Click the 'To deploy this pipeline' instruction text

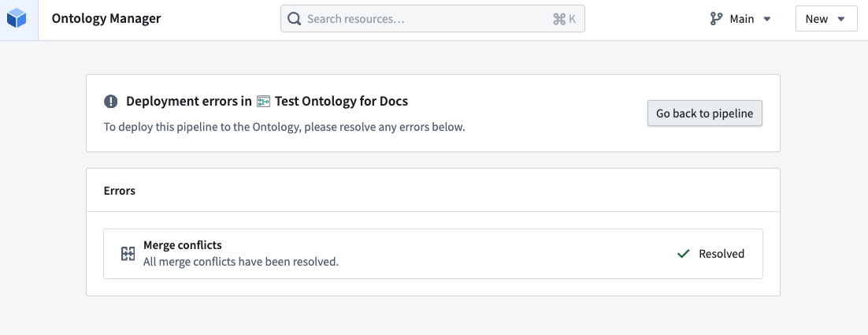[284, 127]
